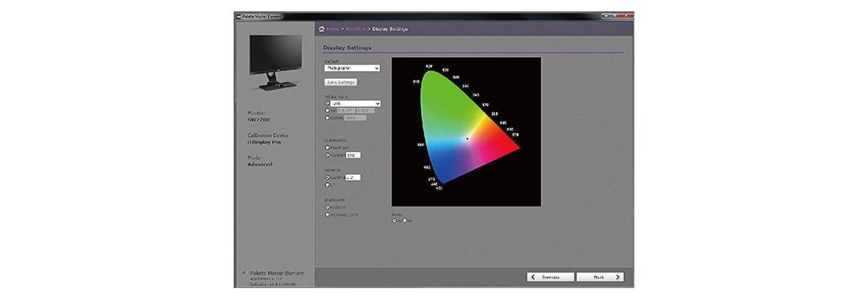Click the Home icon in the breadcrumb

321,29
